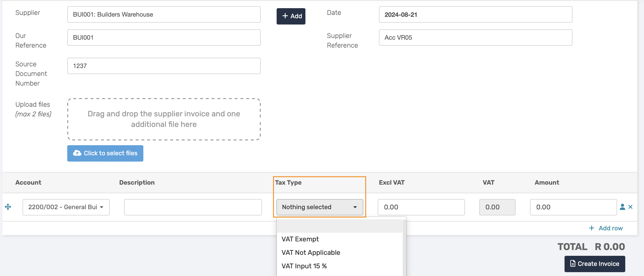Click the plus icon beside Add row

pyautogui.click(x=591, y=228)
